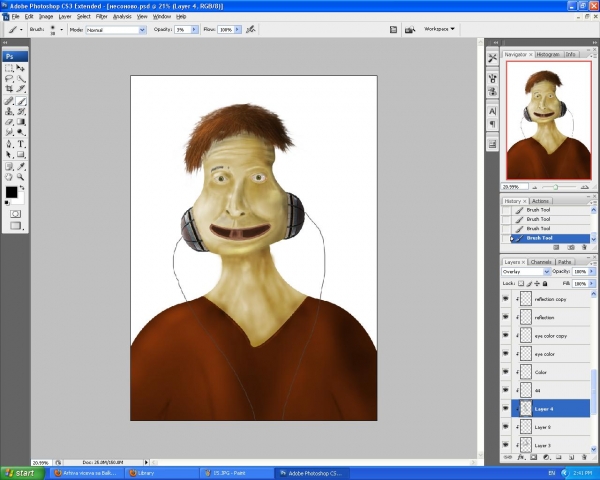This screenshot has height=480, width=600.
Task: Select the Hand tool
Action: click(9, 177)
